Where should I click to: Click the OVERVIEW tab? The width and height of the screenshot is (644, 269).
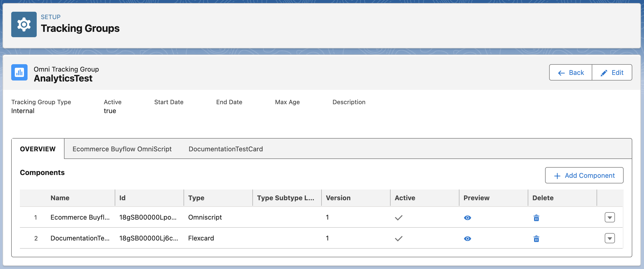tap(38, 149)
